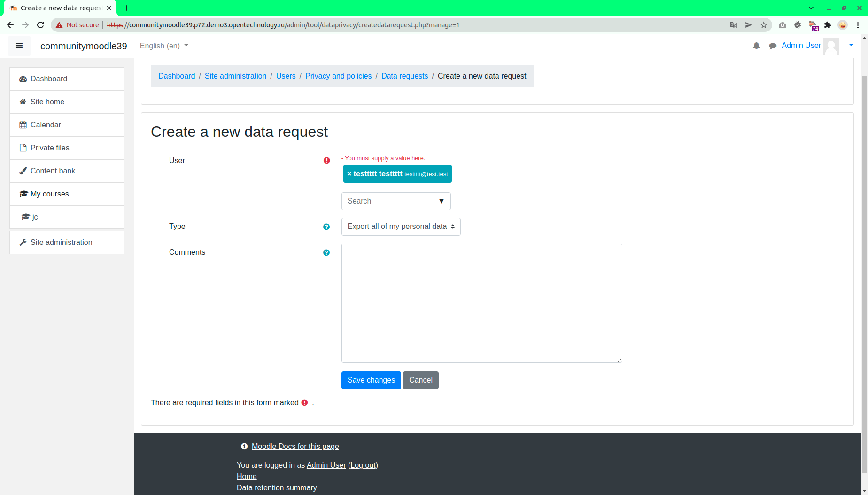Image resolution: width=868 pixels, height=495 pixels.
Task: Expand the user search dropdown arrow
Action: tap(442, 201)
